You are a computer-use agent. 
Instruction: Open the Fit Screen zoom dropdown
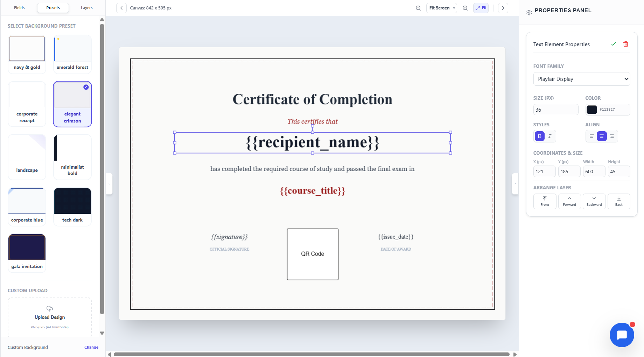coord(442,8)
